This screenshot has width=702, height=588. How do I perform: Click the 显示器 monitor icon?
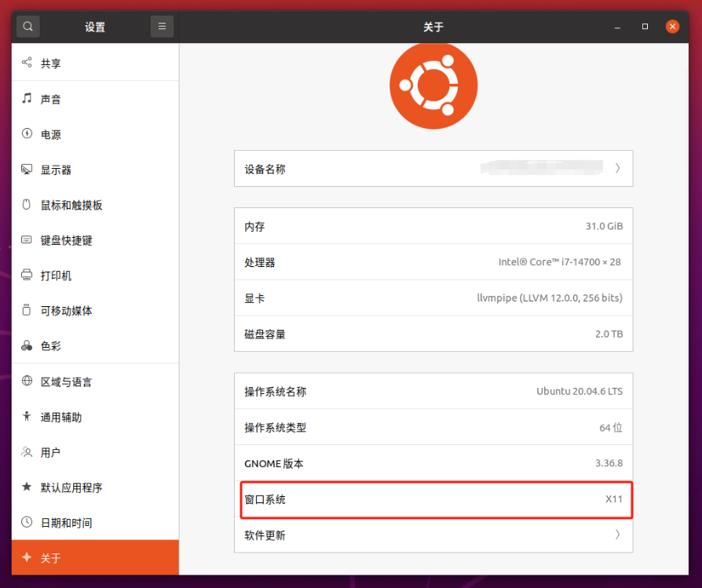(x=27, y=170)
